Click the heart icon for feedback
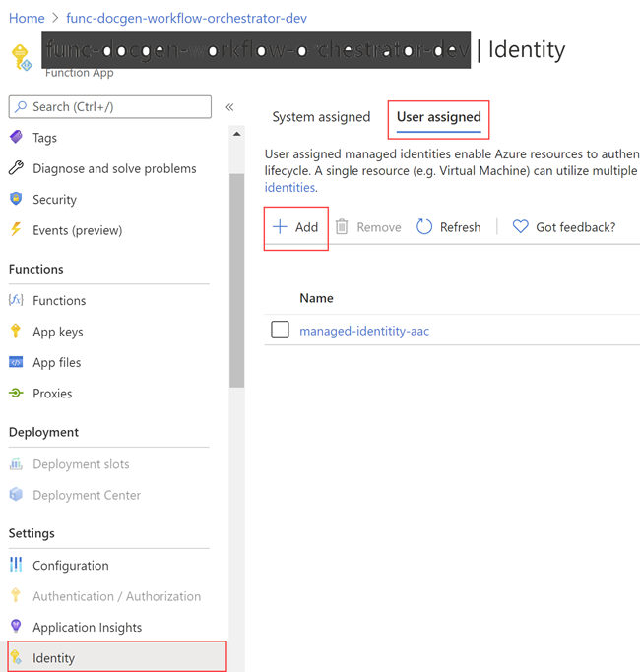The width and height of the screenshot is (640, 672). click(x=520, y=226)
